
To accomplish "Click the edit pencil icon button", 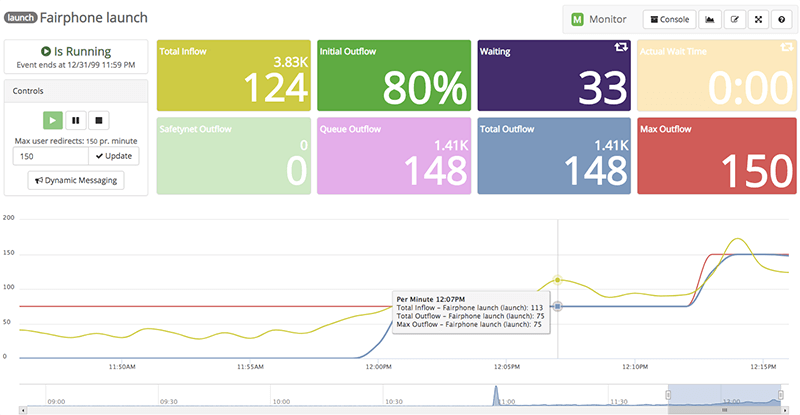I will click(x=735, y=19).
